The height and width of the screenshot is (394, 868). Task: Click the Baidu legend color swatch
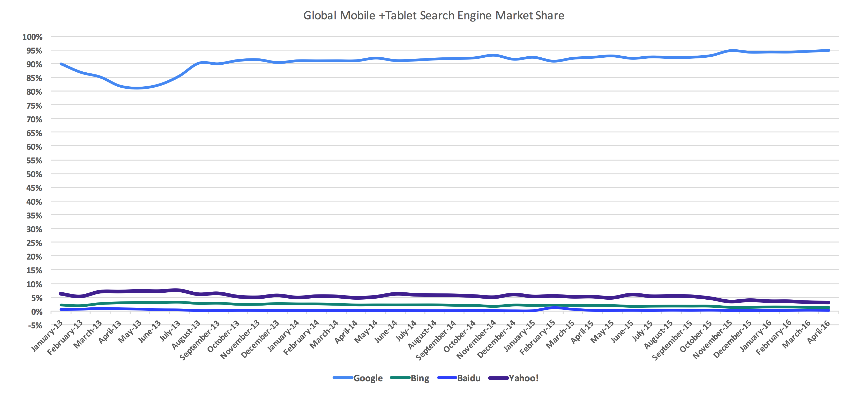[447, 377]
